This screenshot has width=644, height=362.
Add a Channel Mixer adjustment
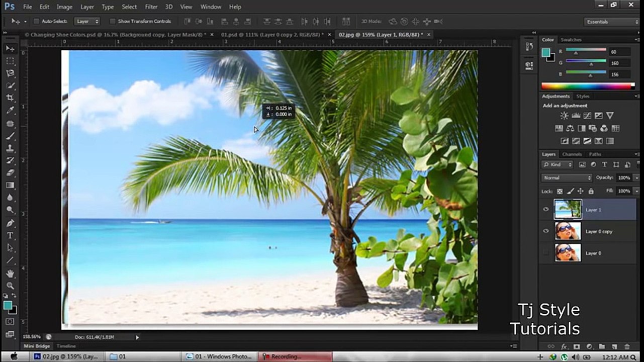coord(604,128)
